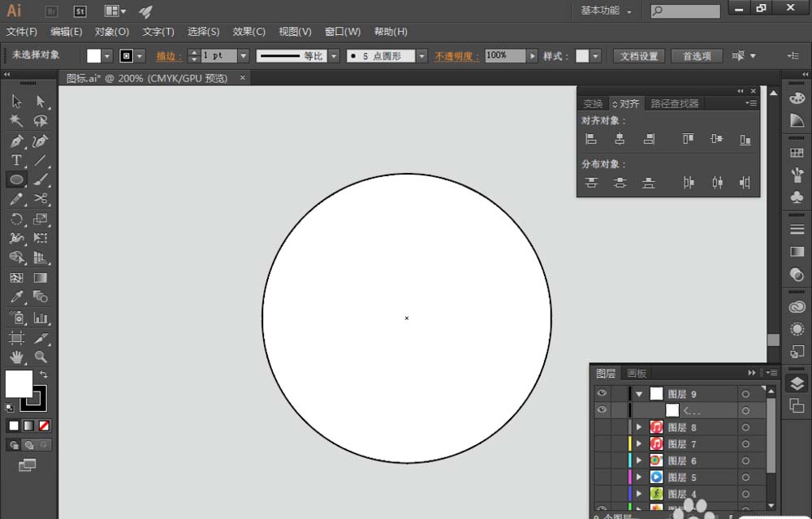Select the Lasso tool
The height and width of the screenshot is (519, 812).
pyautogui.click(x=41, y=121)
